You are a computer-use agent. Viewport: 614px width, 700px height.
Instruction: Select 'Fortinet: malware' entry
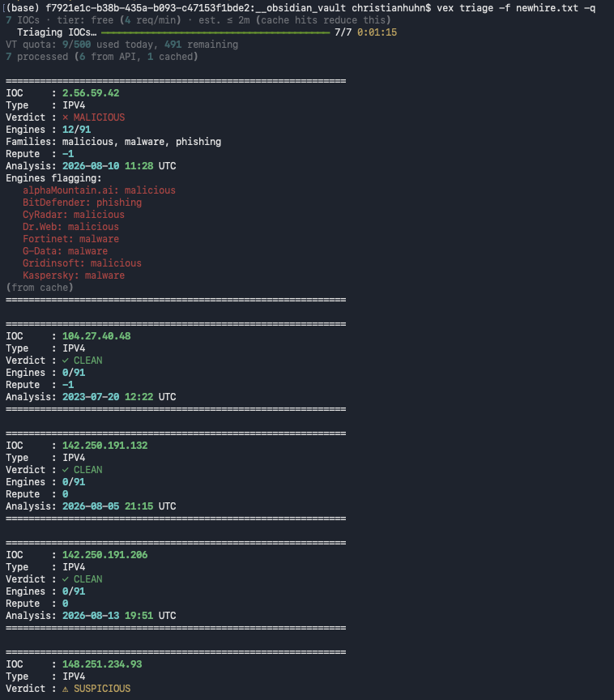(x=71, y=239)
